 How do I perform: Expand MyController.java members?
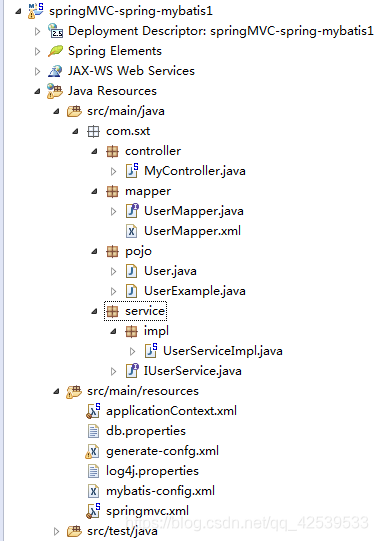tap(113, 171)
